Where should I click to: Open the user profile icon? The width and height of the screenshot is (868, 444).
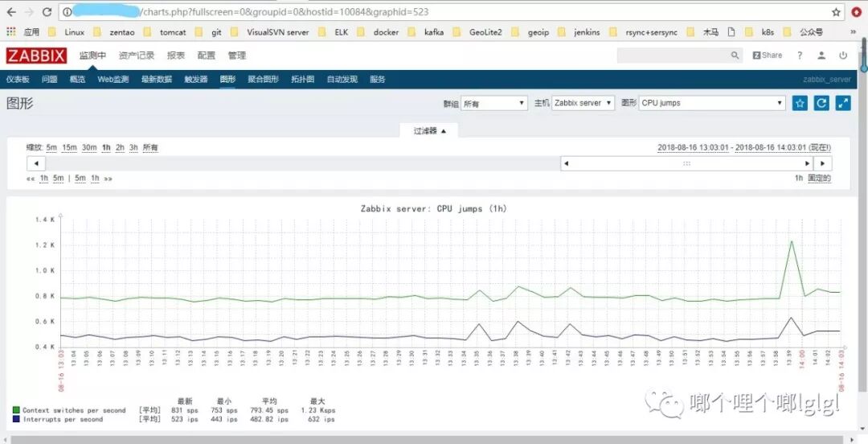pyautogui.click(x=821, y=55)
